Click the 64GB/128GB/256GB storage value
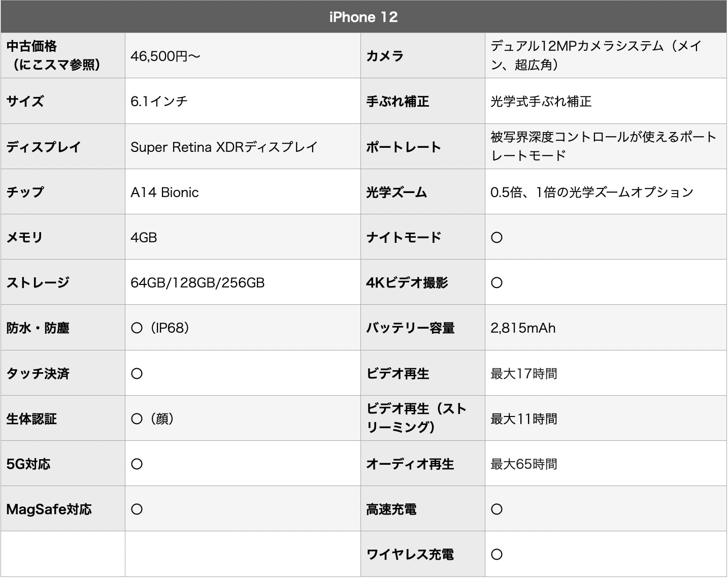The image size is (728, 578). (x=197, y=282)
